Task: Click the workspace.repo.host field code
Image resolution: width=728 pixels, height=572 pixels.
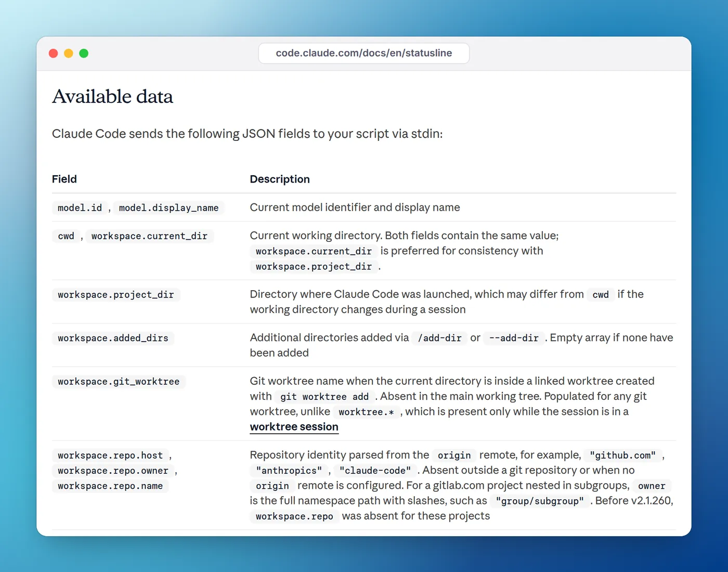Action: [x=110, y=456]
